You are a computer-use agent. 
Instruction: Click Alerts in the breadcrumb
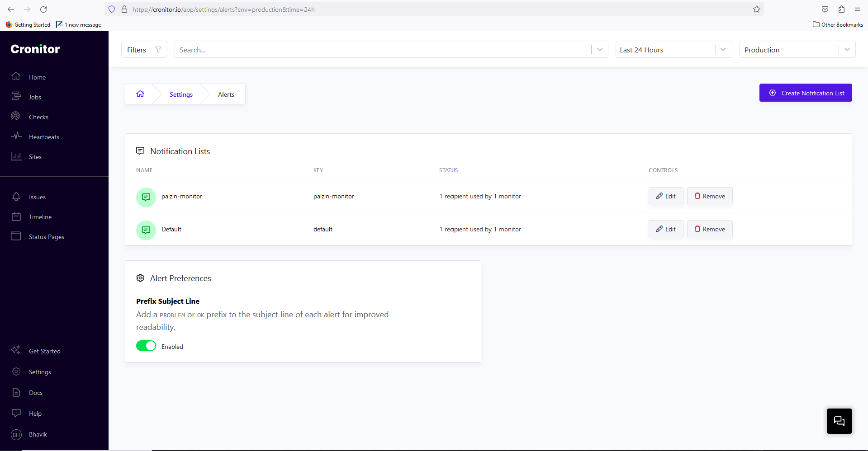coord(226,94)
